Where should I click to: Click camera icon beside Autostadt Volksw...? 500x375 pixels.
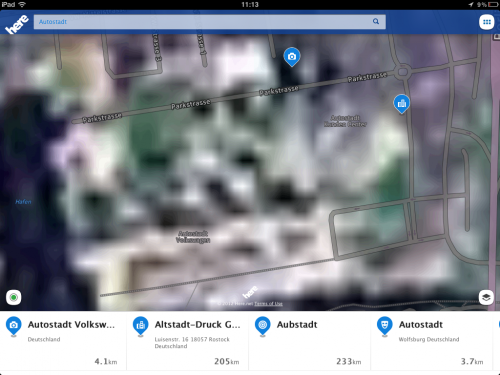pos(14,326)
